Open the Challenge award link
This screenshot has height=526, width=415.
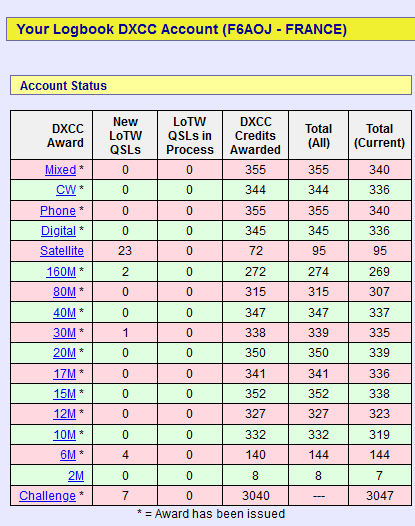click(x=47, y=496)
